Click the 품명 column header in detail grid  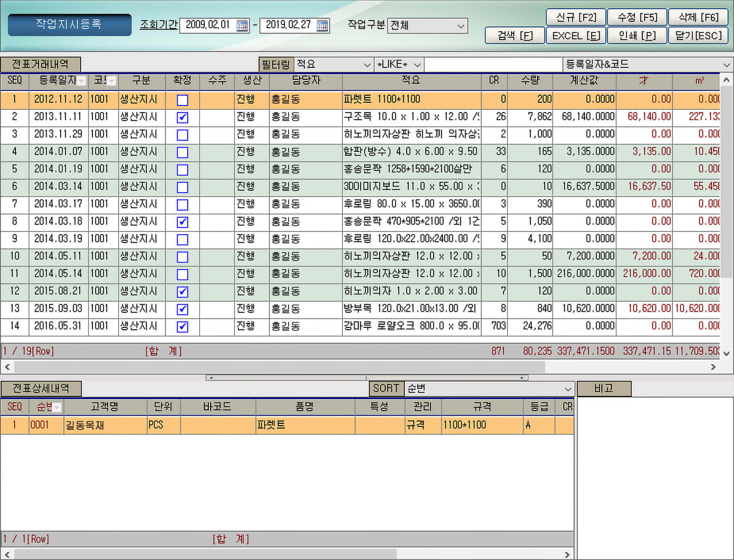(x=305, y=407)
